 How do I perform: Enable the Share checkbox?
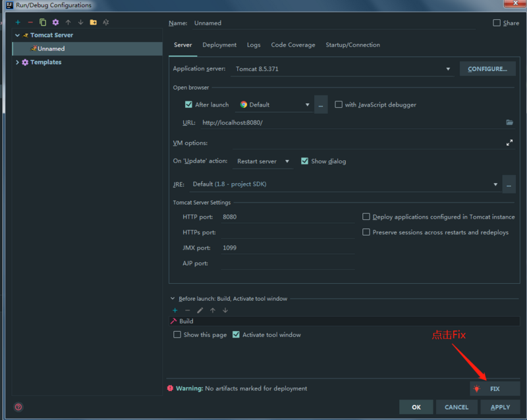click(497, 23)
